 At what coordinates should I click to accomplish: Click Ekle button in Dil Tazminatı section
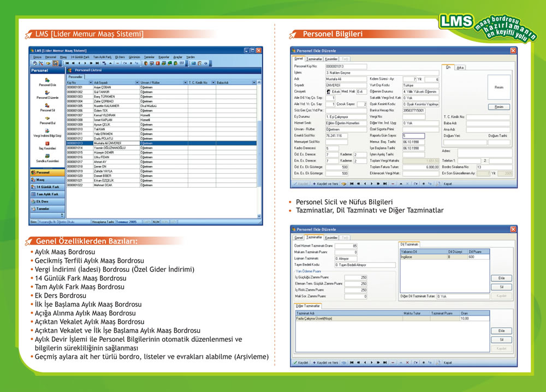[x=501, y=278]
